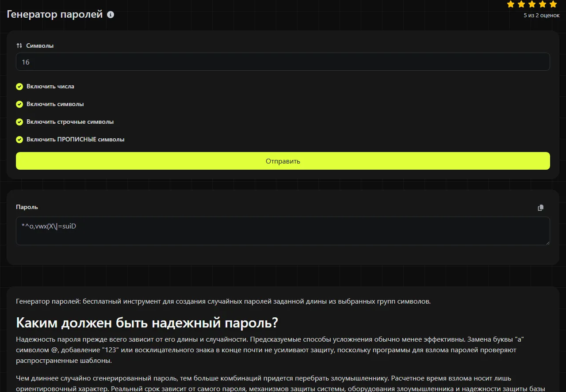Submit the form with the Отправить button
Screen dimensions: 566x392
tap(283, 161)
